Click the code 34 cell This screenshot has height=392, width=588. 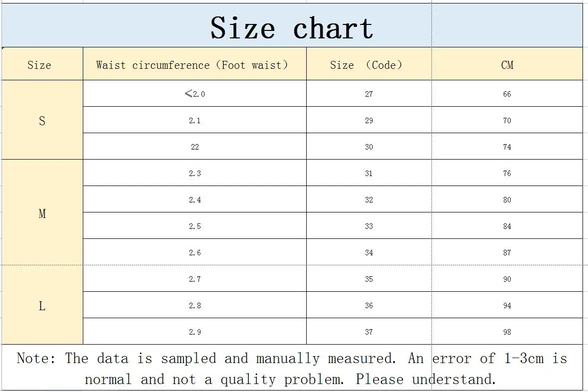click(369, 252)
